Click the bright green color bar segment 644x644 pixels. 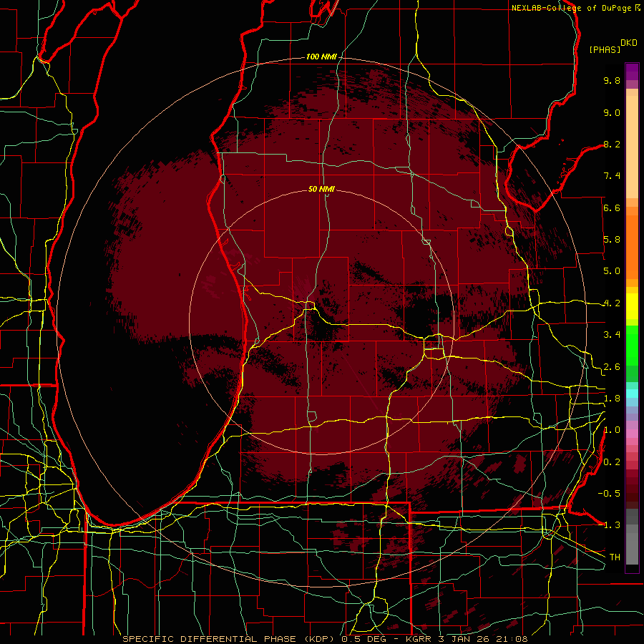[x=632, y=344]
